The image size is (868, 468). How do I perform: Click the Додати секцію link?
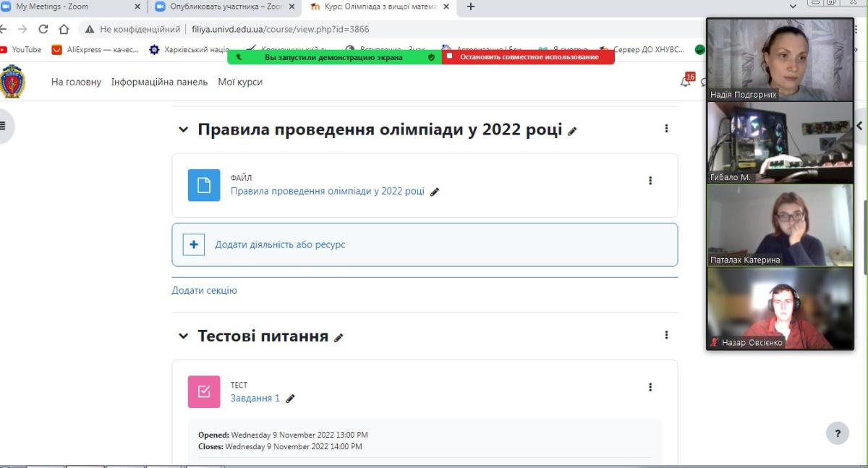coord(204,290)
